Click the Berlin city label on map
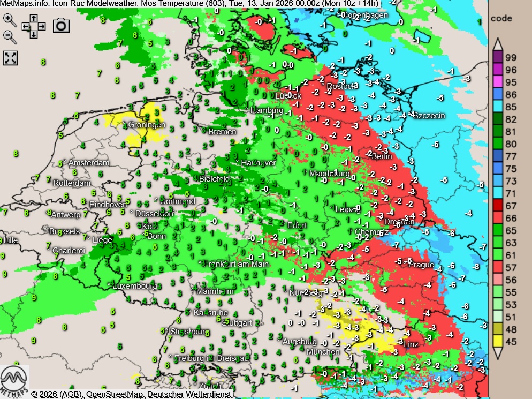 click(382, 156)
